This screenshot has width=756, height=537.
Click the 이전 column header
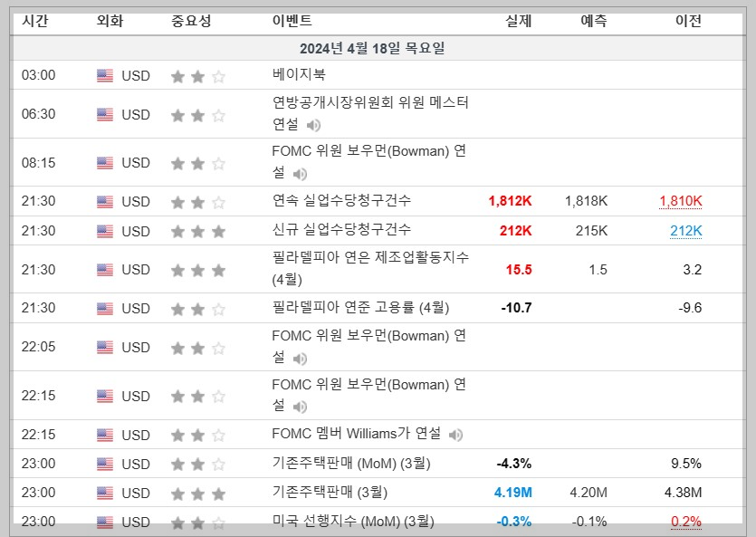pyautogui.click(x=688, y=21)
